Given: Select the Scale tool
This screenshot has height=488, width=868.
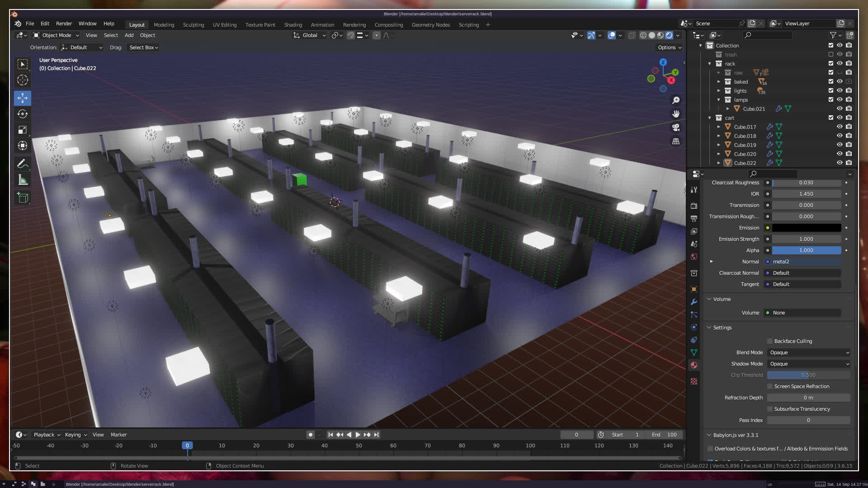Looking at the screenshot, I should pyautogui.click(x=23, y=130).
